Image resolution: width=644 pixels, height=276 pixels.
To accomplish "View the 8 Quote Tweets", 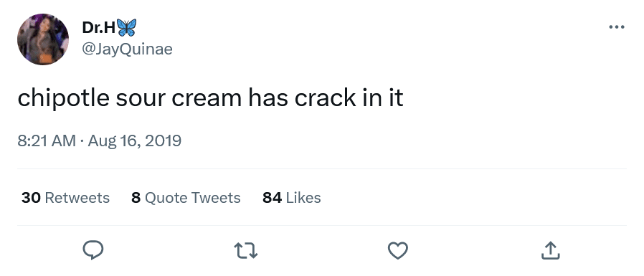I will 186,198.
